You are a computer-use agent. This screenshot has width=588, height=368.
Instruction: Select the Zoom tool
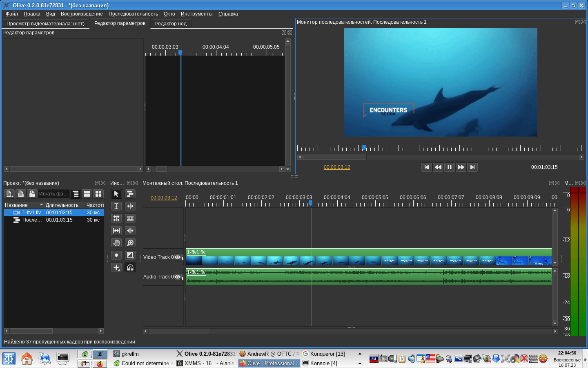130,243
